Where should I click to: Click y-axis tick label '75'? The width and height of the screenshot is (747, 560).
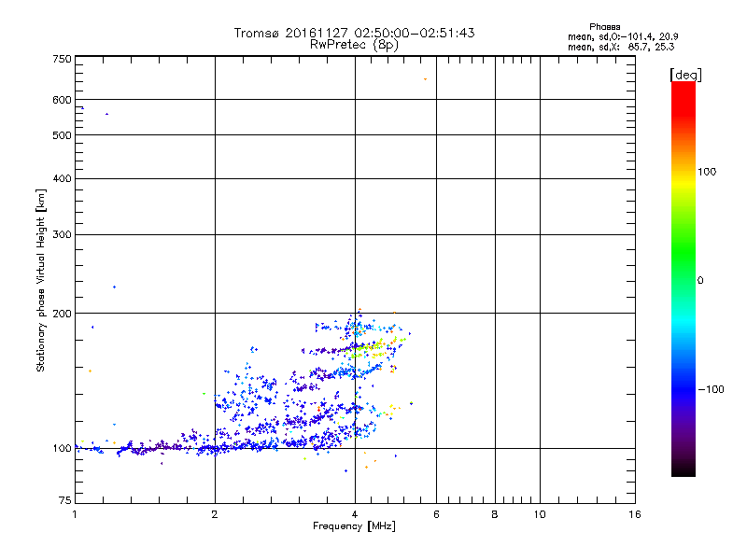pyautogui.click(x=65, y=500)
